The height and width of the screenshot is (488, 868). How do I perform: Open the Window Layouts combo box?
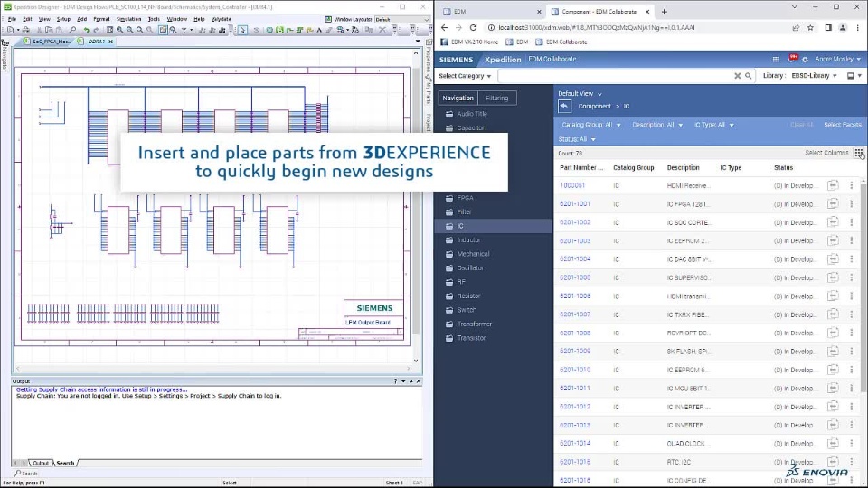(x=401, y=19)
